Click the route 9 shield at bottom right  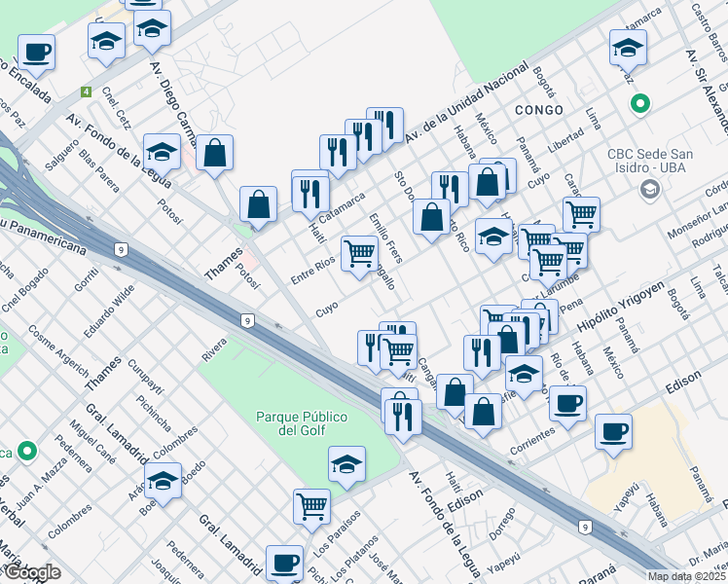585,527
